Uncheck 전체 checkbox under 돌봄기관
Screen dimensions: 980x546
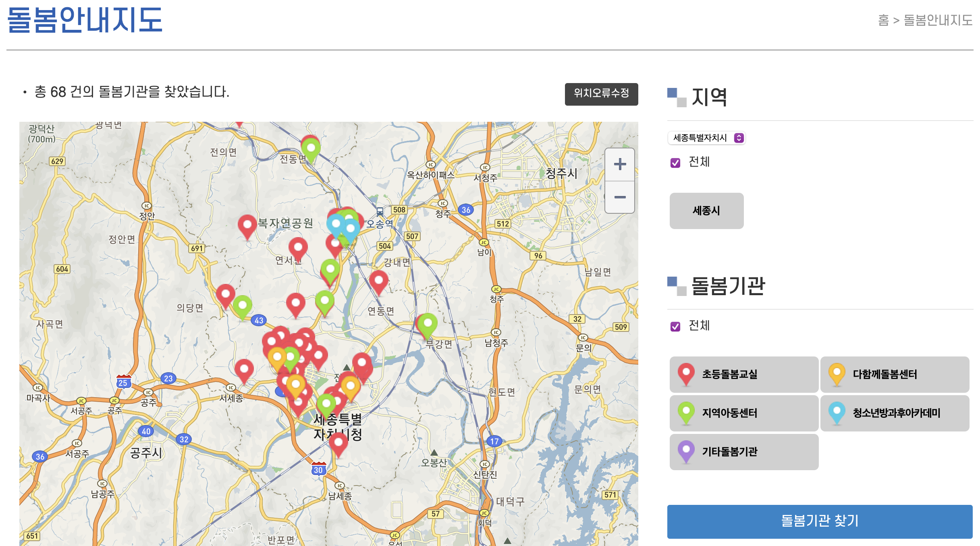[x=675, y=326]
